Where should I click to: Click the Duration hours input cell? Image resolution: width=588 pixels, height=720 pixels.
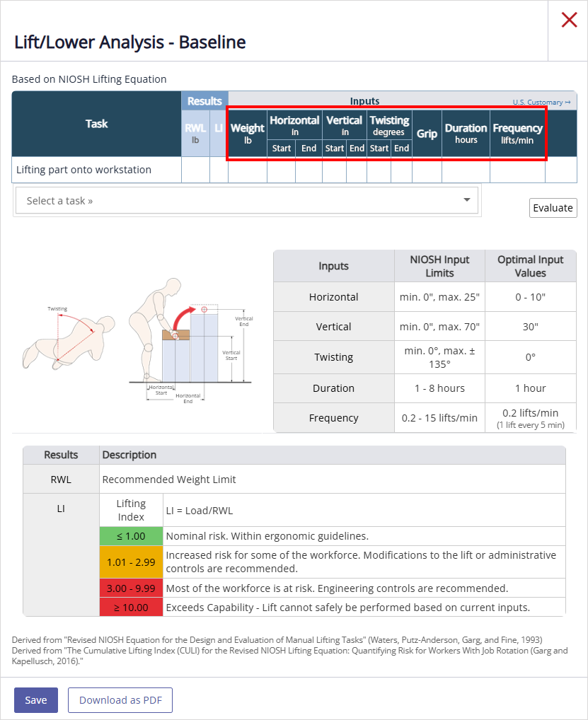pyautogui.click(x=466, y=170)
